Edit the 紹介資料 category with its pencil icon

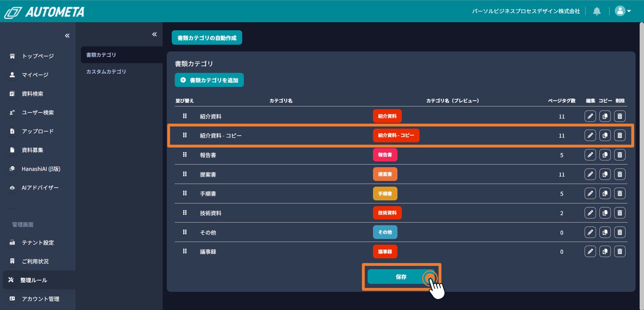(590, 116)
